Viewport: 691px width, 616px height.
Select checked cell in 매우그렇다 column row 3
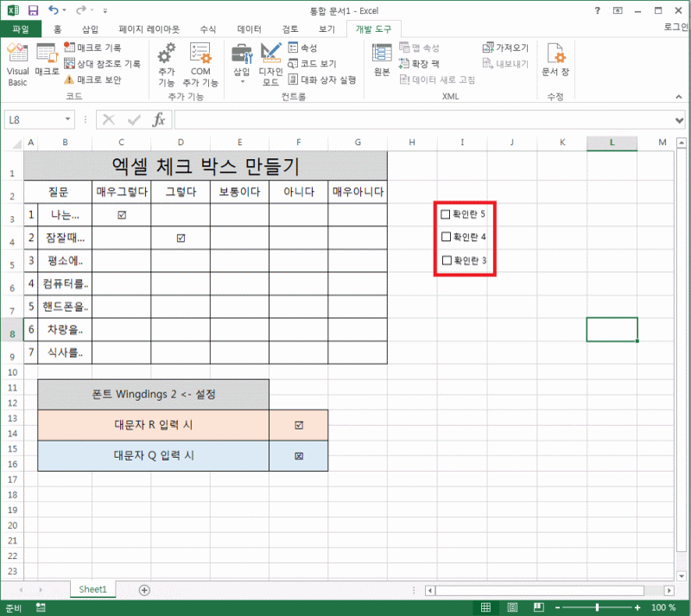pyautogui.click(x=122, y=215)
